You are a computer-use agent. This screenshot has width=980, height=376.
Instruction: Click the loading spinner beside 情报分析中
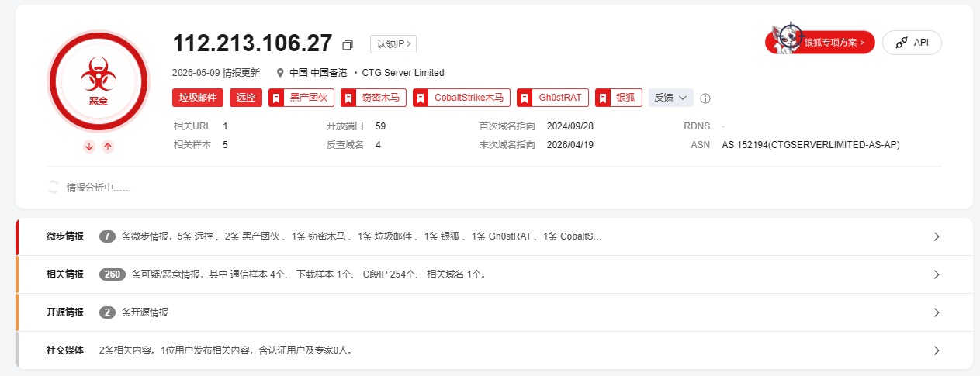click(54, 187)
